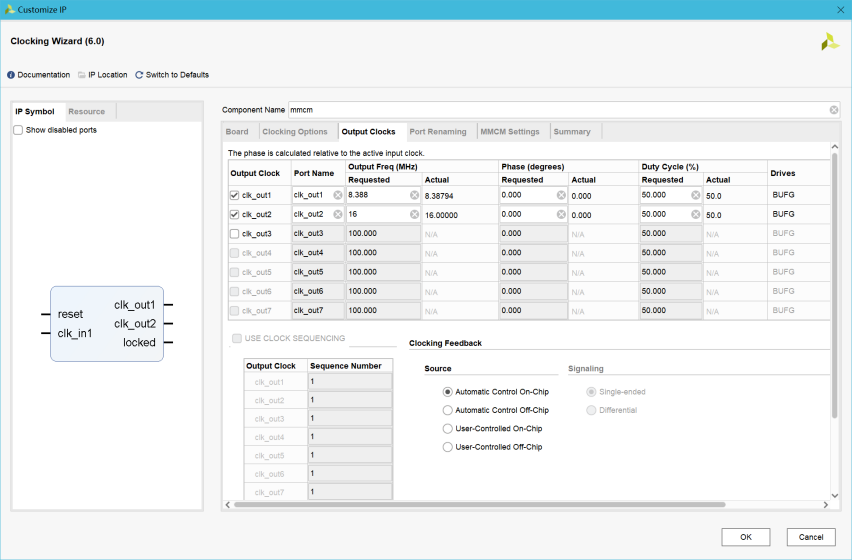Clear clk_out2 requested duty cycle value

696,215
